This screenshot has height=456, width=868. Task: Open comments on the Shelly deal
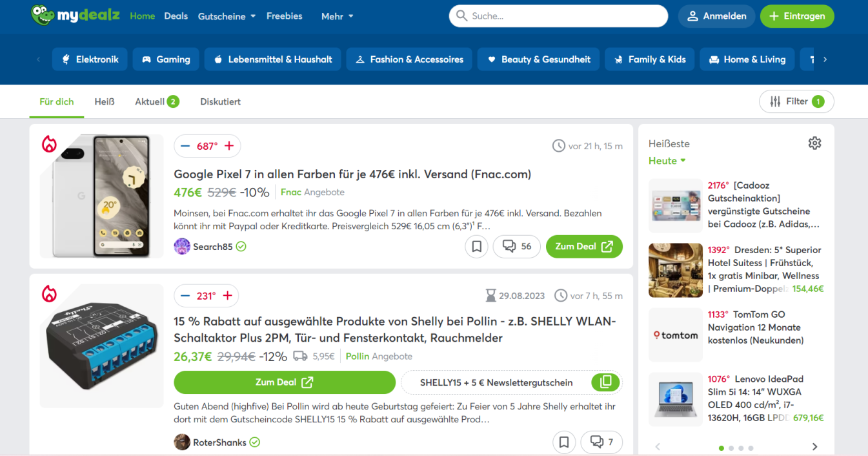(601, 442)
